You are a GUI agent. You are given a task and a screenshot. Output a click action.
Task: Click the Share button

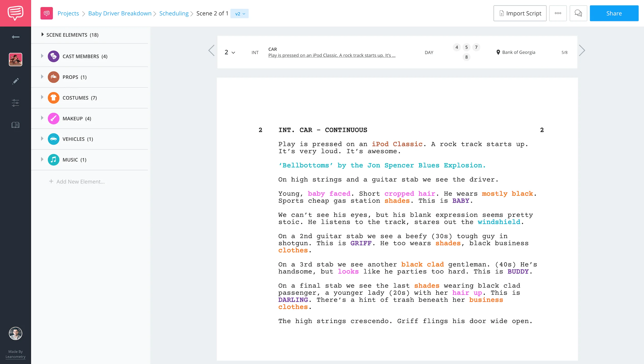click(x=614, y=13)
